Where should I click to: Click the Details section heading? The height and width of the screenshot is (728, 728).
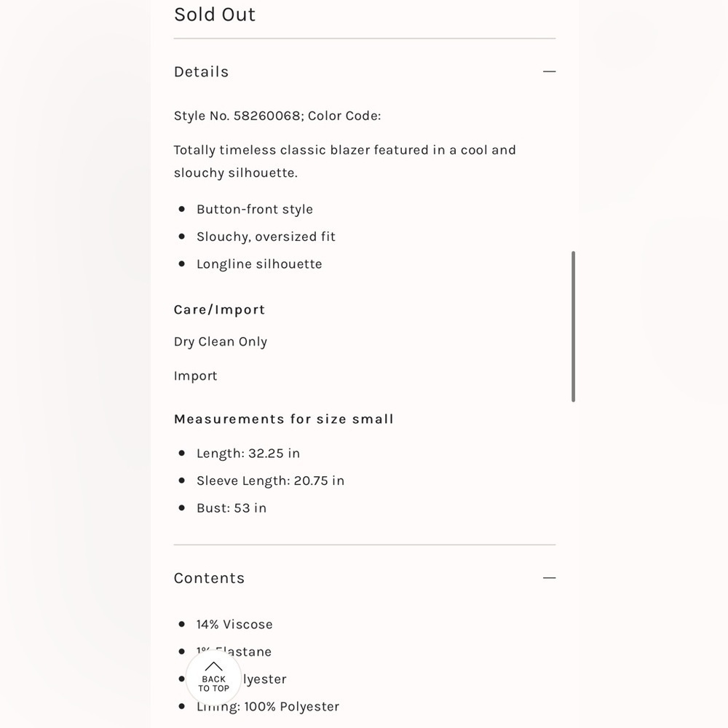pos(201,71)
